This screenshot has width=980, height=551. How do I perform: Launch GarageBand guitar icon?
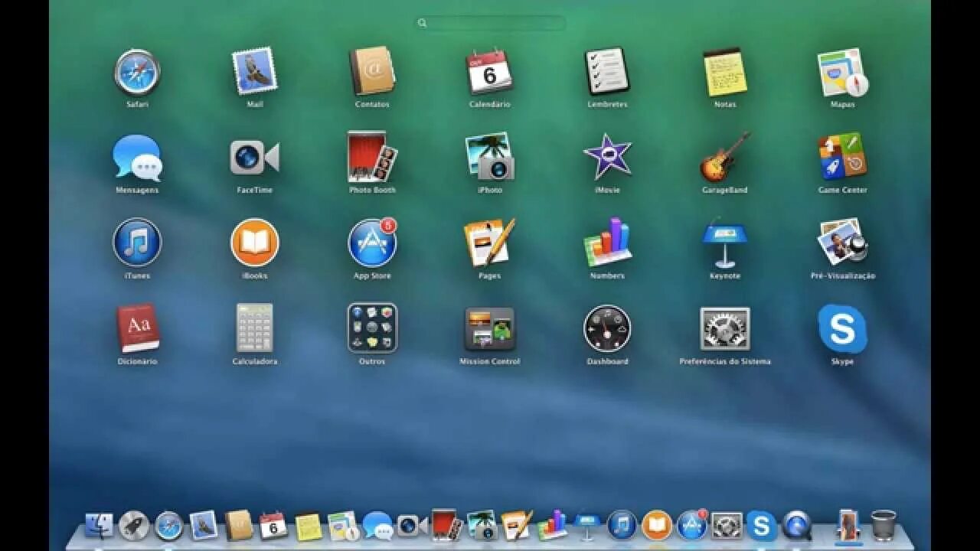pos(725,158)
